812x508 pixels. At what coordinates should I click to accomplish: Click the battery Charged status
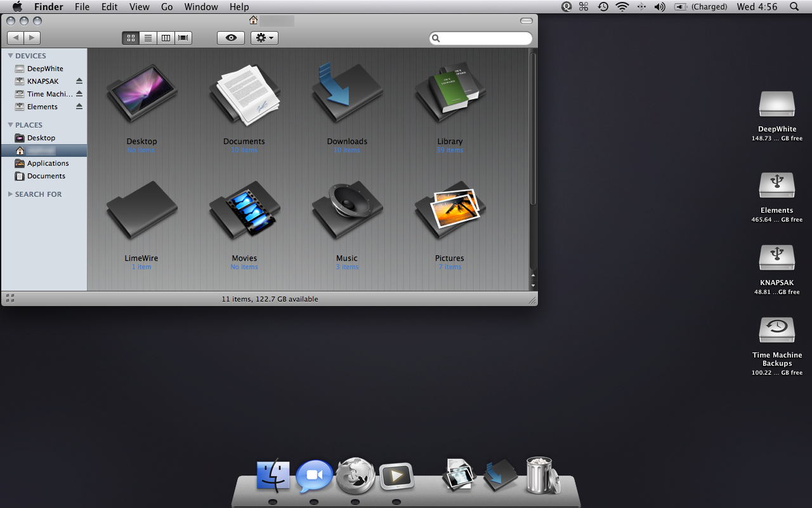pos(700,7)
